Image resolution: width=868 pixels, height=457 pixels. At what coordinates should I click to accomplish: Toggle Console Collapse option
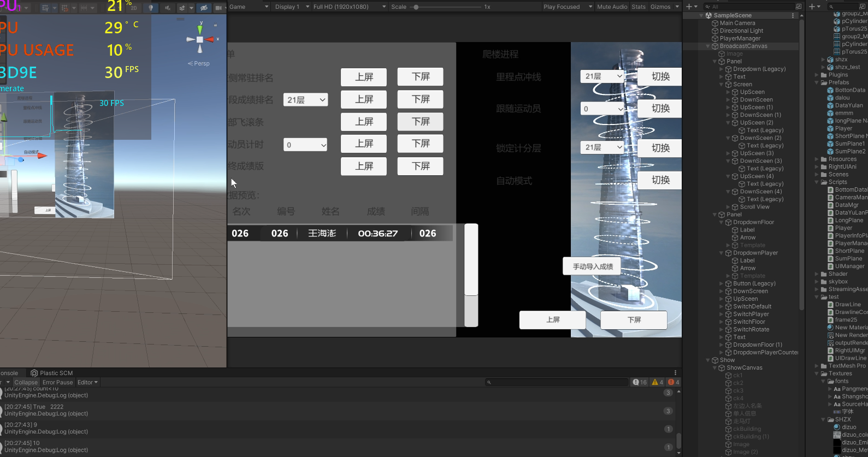26,382
